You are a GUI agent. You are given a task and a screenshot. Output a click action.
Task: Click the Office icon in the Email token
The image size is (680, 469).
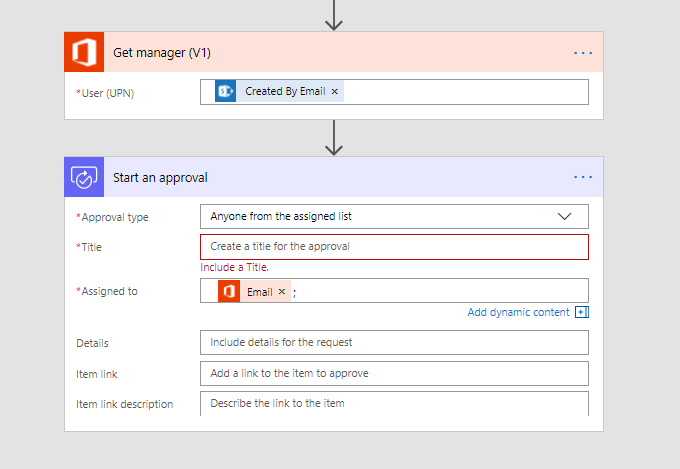click(x=229, y=292)
